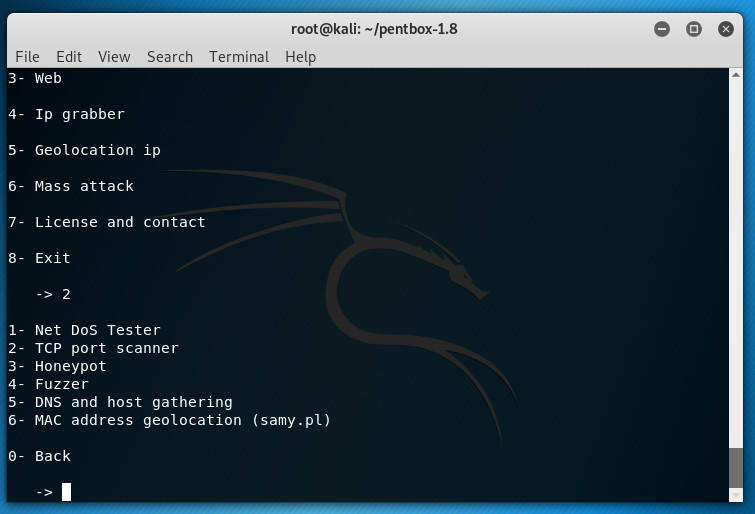The image size is (755, 514).
Task: Click the Fuzzer option text
Action: tap(62, 384)
